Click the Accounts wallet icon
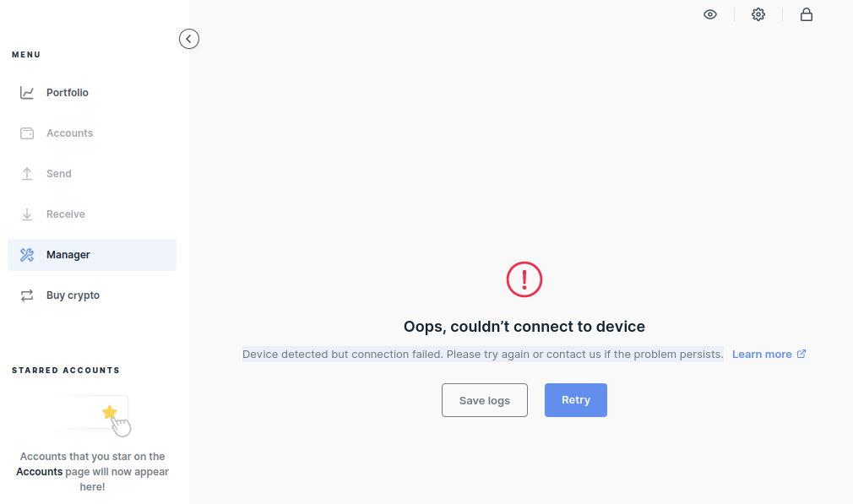853x504 pixels. click(27, 133)
